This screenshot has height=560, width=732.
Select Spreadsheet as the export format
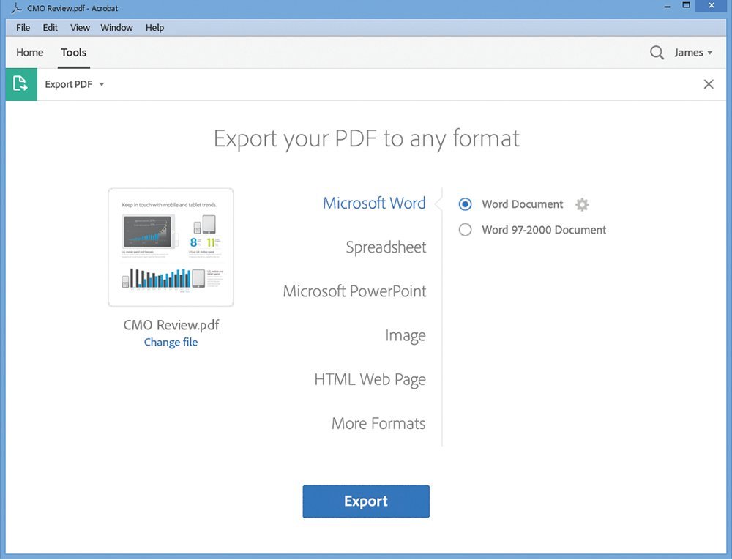click(x=386, y=247)
